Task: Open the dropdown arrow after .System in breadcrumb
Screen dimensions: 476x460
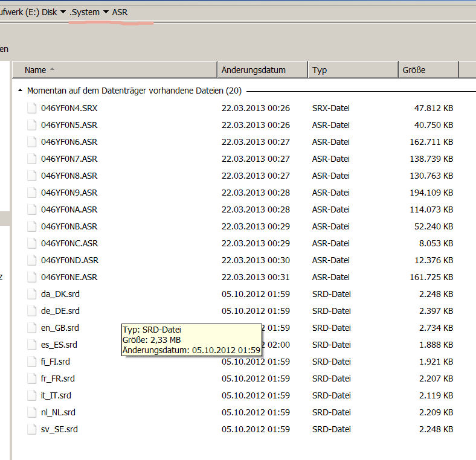Action: pyautogui.click(x=106, y=12)
